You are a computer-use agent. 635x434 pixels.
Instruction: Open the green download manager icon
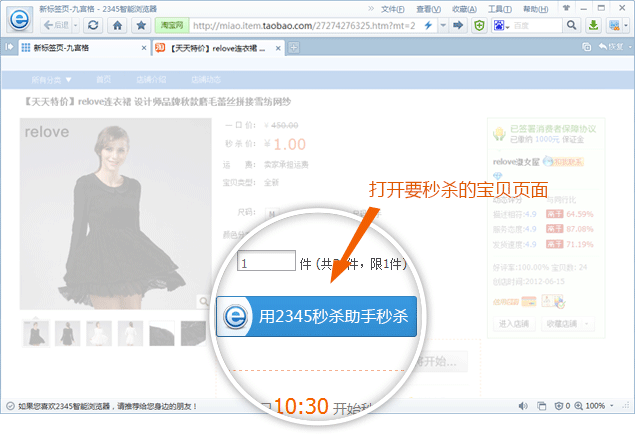coord(593,26)
